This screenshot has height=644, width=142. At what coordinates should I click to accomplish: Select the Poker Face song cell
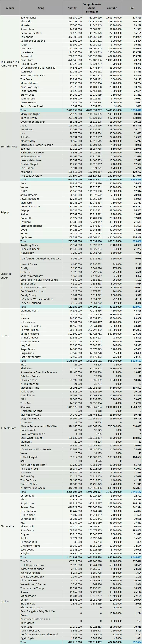pos(41,60)
